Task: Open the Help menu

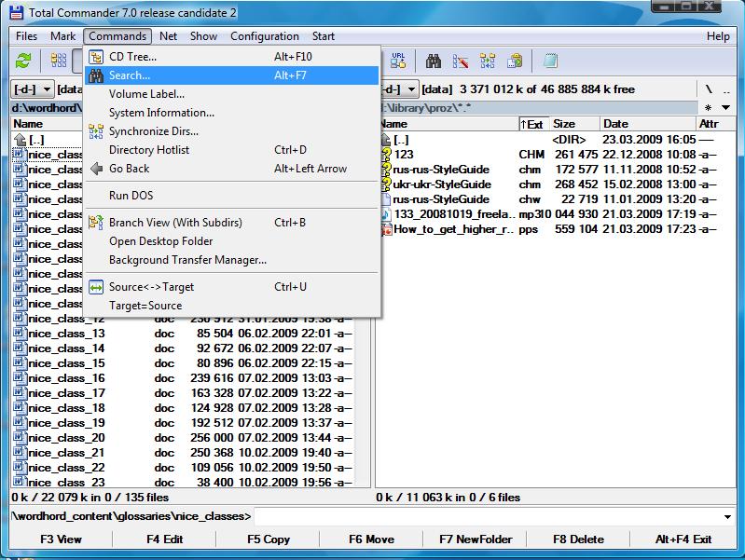Action: pyautogui.click(x=718, y=36)
